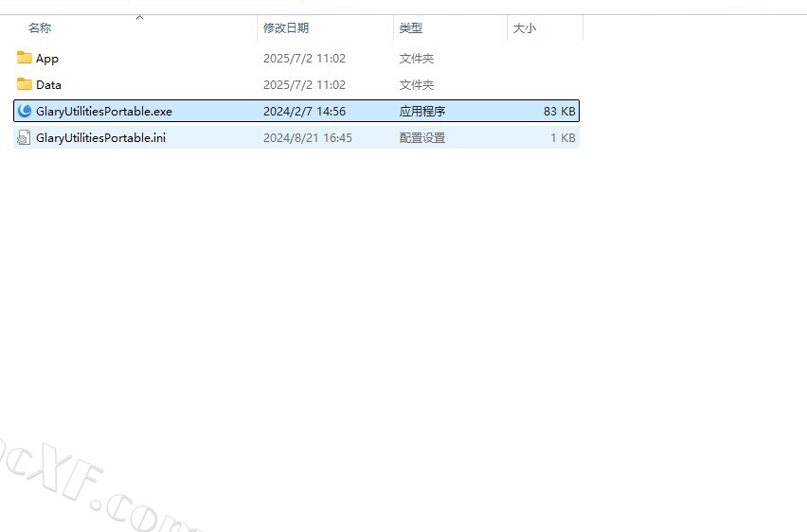Image resolution: width=807 pixels, height=532 pixels.
Task: Click date 2024/8/21 16:45
Action: [x=308, y=138]
